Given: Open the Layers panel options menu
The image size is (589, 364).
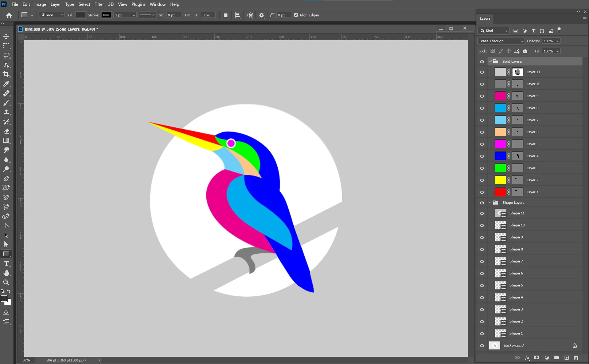Looking at the screenshot, I should [x=584, y=19].
